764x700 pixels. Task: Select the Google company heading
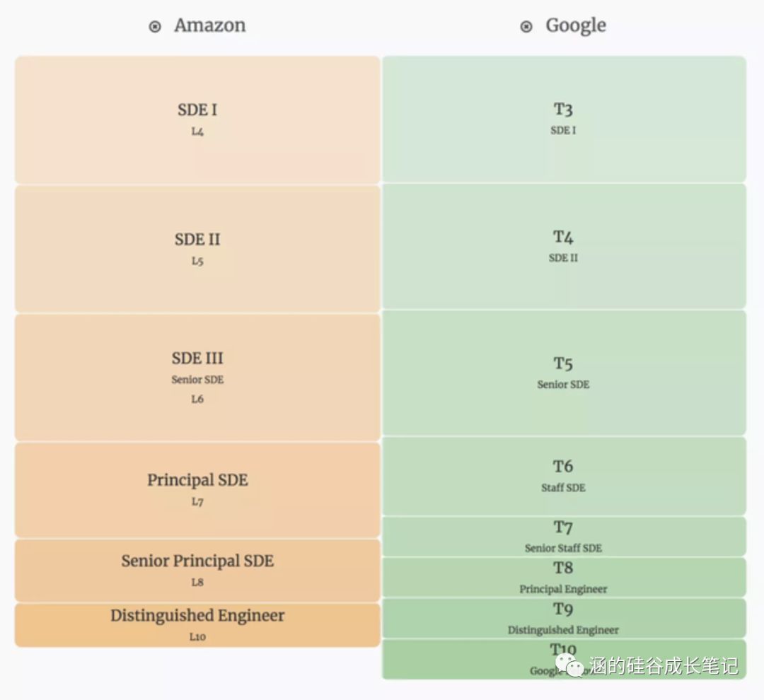click(x=576, y=25)
